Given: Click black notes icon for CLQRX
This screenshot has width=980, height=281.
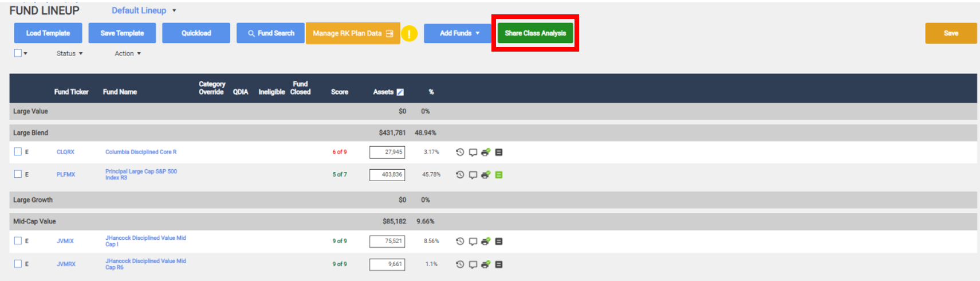Looking at the screenshot, I should click(499, 152).
